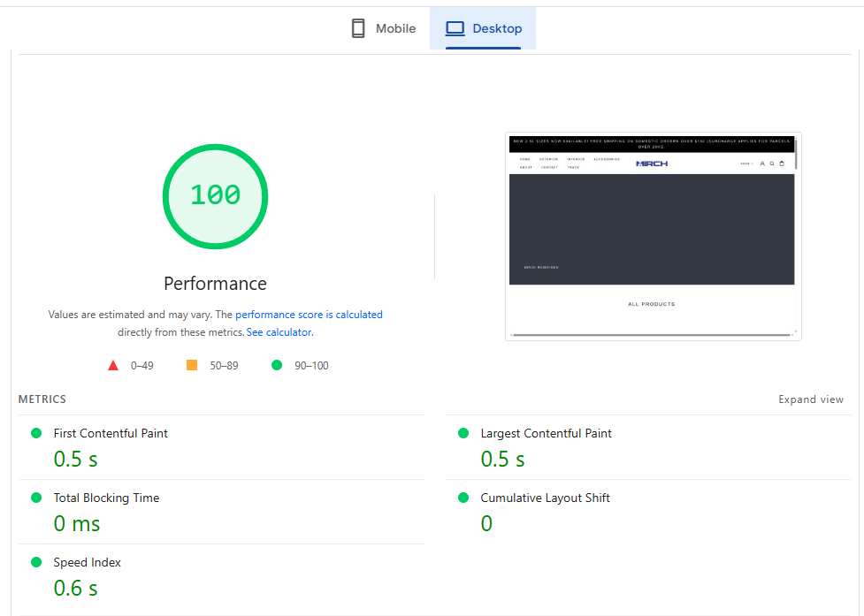Click the phone icon in the Mobile tab
Image resolution: width=864 pixels, height=616 pixels.
pos(358,28)
